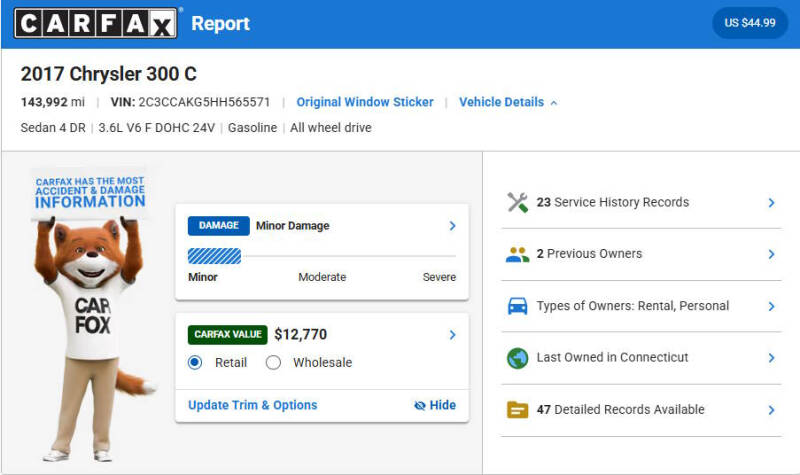Open 47 Detailed Records Available row
Screen dimensions: 800x475
[641, 410]
